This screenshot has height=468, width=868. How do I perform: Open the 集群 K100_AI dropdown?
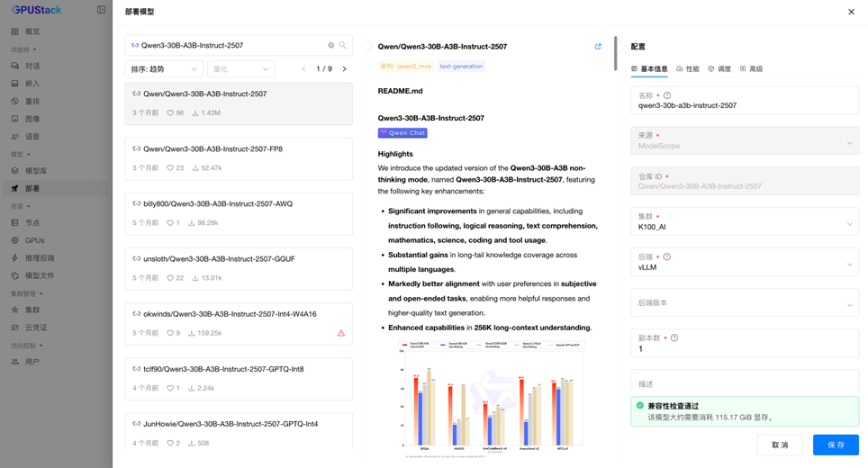tap(745, 221)
